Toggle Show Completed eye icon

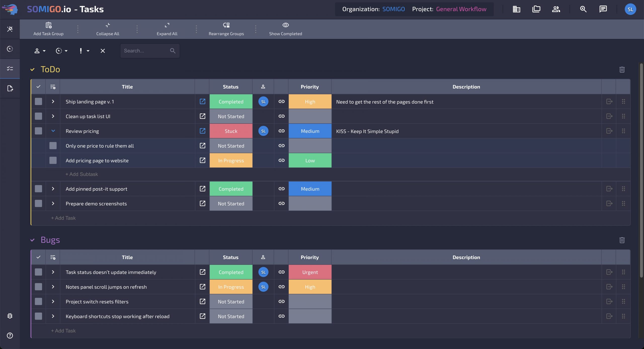[x=286, y=25]
